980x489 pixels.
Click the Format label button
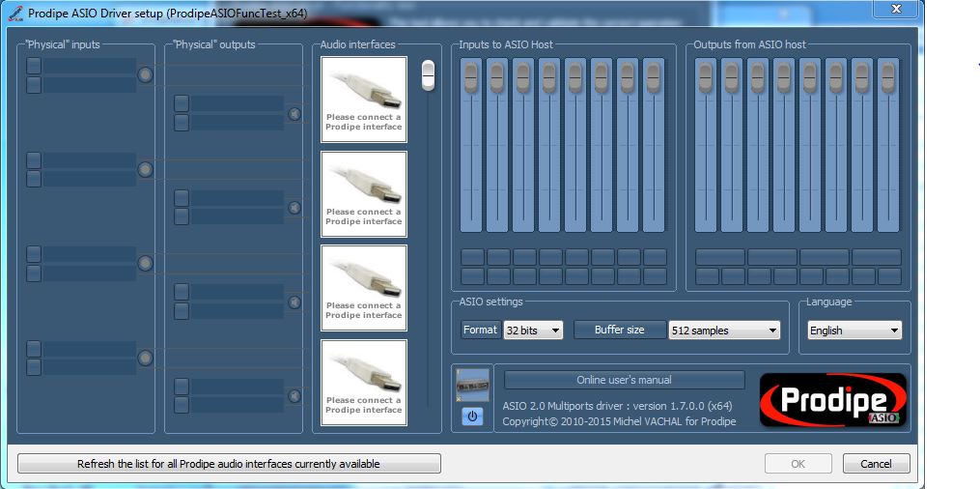[x=481, y=330]
